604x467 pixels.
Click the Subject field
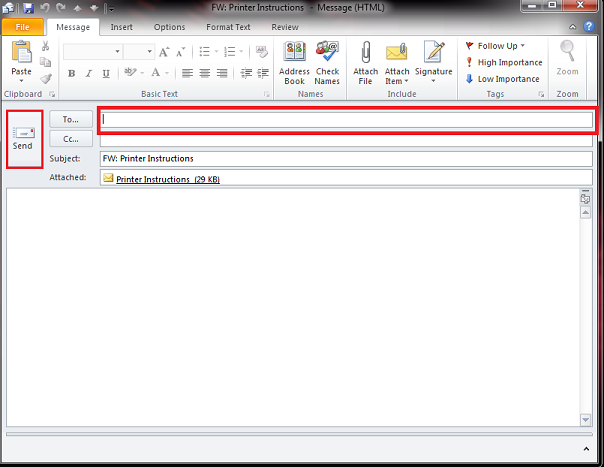(x=347, y=159)
